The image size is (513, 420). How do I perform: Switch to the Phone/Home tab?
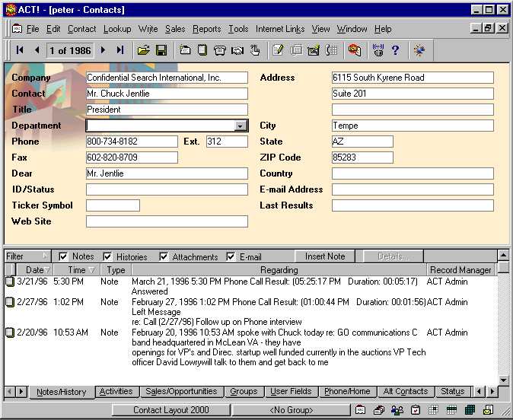[347, 391]
